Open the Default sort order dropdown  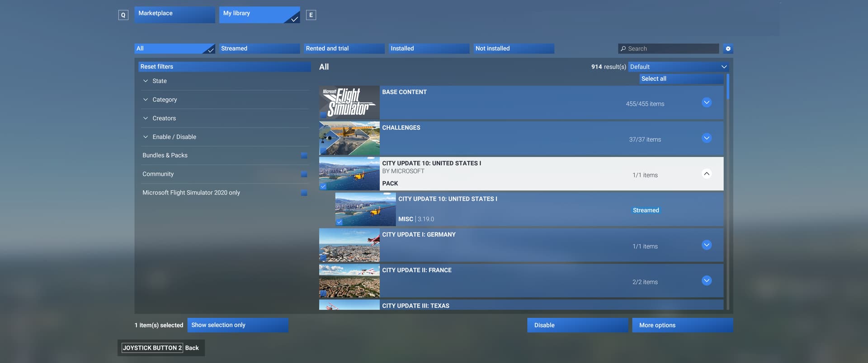pyautogui.click(x=679, y=67)
